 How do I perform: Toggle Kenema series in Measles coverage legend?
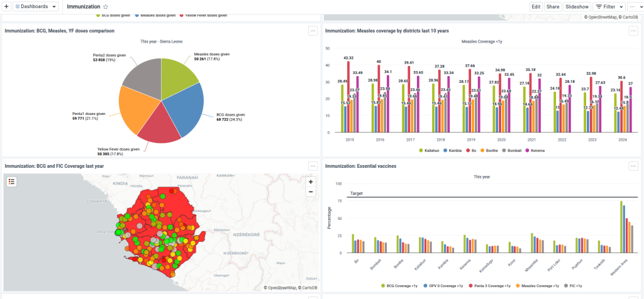pos(535,151)
